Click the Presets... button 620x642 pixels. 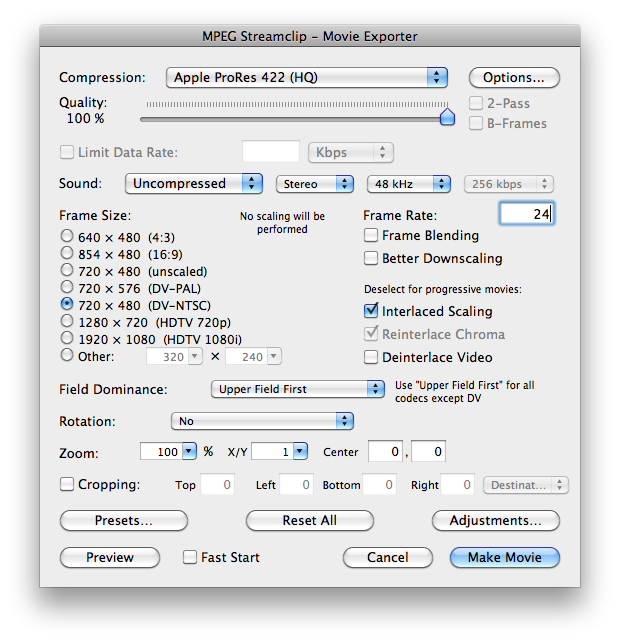[x=124, y=520]
